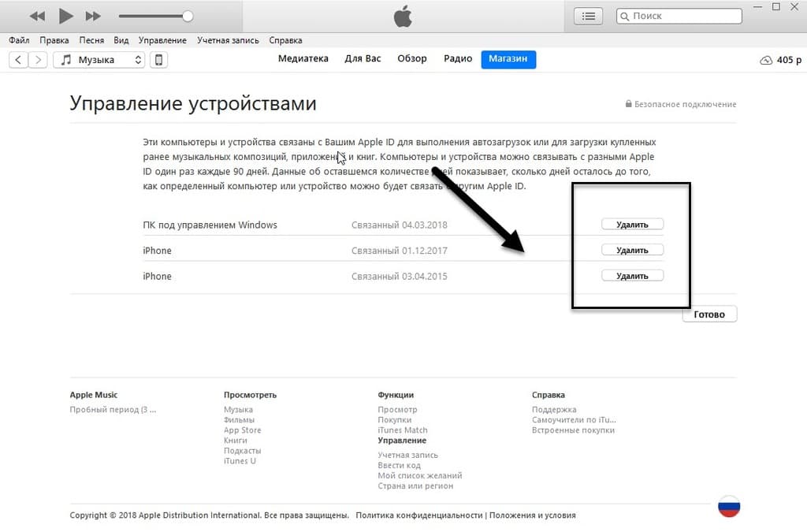Click the rewind previous track icon
Screen dimensions: 807x532
point(37,17)
